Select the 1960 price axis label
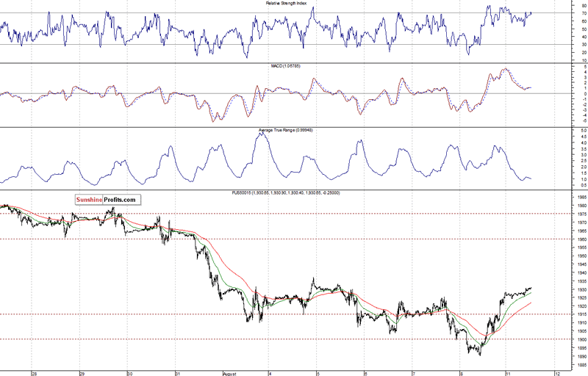This screenshot has height=376, width=588. [x=579, y=239]
